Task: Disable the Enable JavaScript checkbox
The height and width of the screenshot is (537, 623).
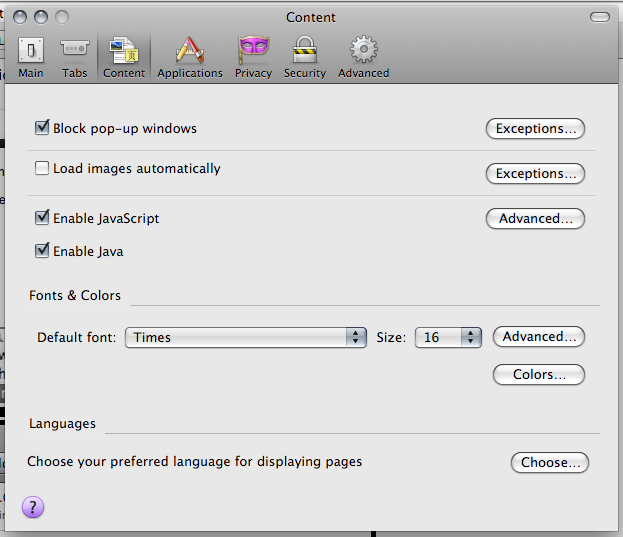Action: [x=42, y=217]
